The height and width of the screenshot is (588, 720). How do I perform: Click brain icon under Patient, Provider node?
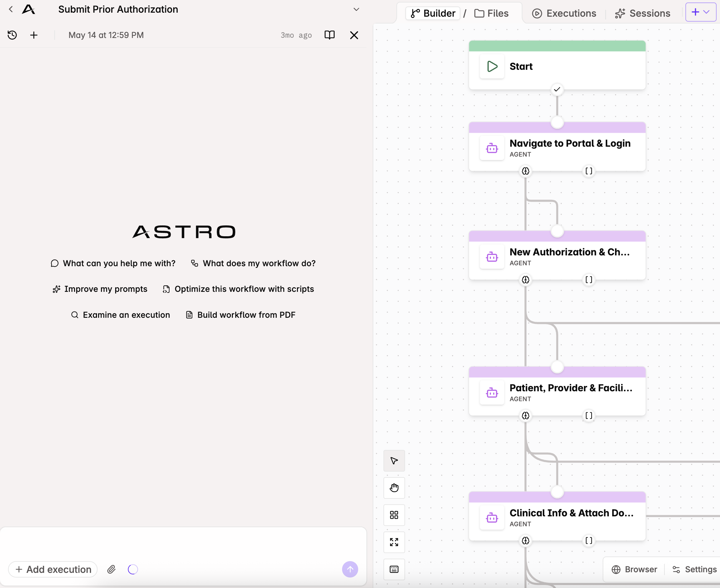click(525, 416)
